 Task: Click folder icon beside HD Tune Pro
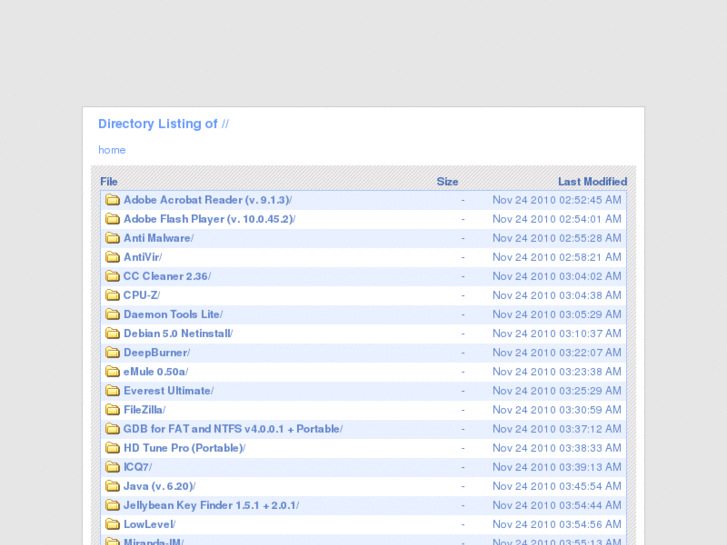click(112, 448)
